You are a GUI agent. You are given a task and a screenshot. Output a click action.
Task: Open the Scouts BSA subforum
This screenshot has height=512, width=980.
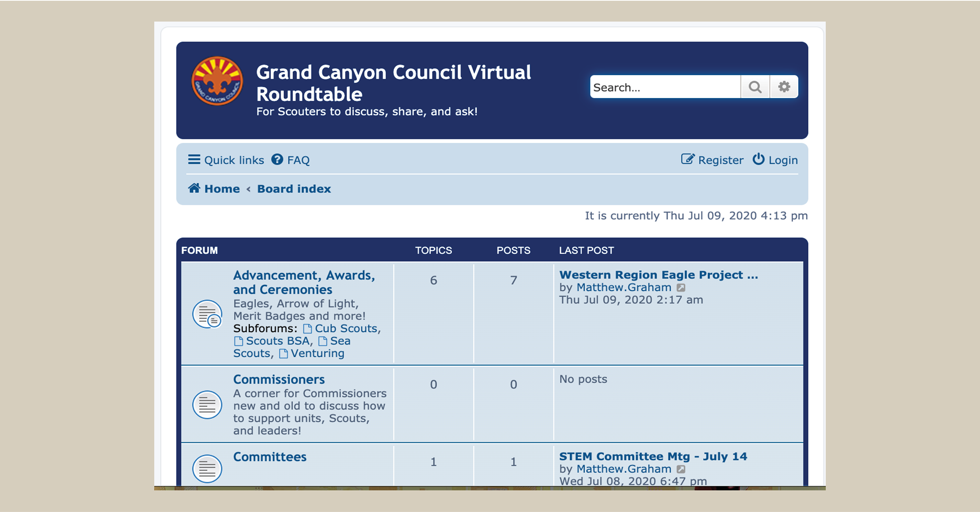coord(278,341)
